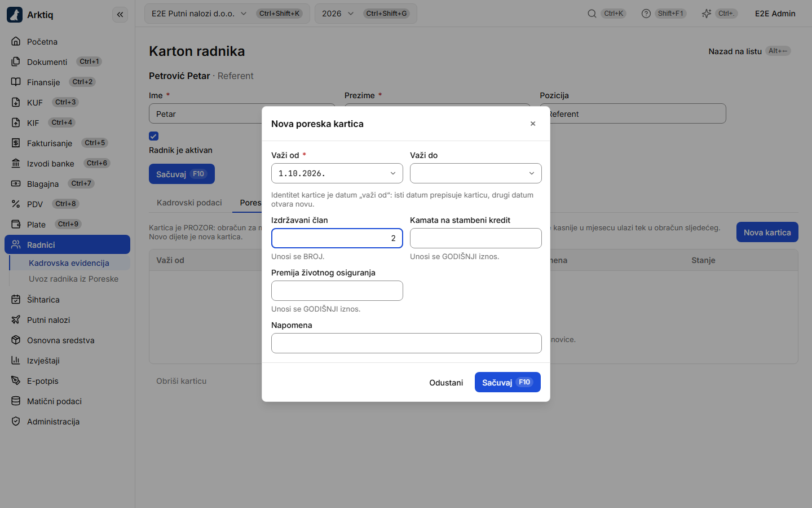
Task: Open the Putni nalozi plane icon
Action: coord(16,319)
